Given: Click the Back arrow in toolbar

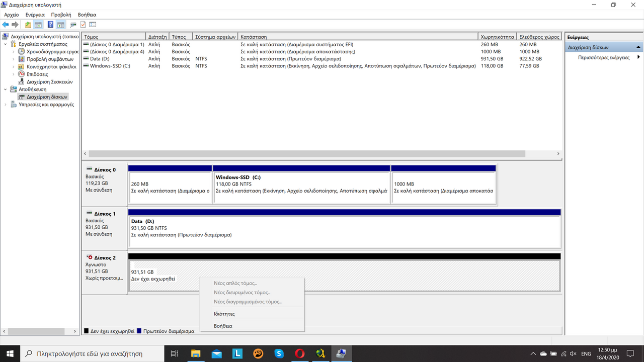Looking at the screenshot, I should point(6,25).
